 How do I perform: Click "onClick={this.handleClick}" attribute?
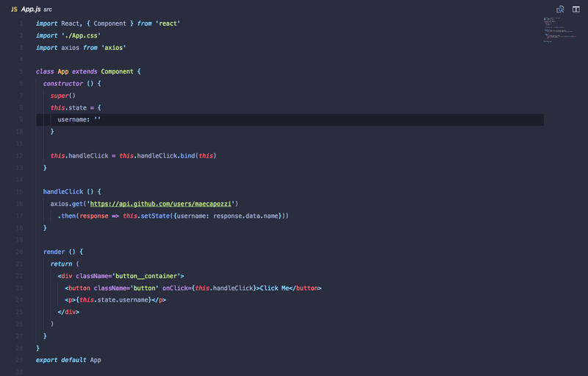pyautogui.click(x=209, y=288)
